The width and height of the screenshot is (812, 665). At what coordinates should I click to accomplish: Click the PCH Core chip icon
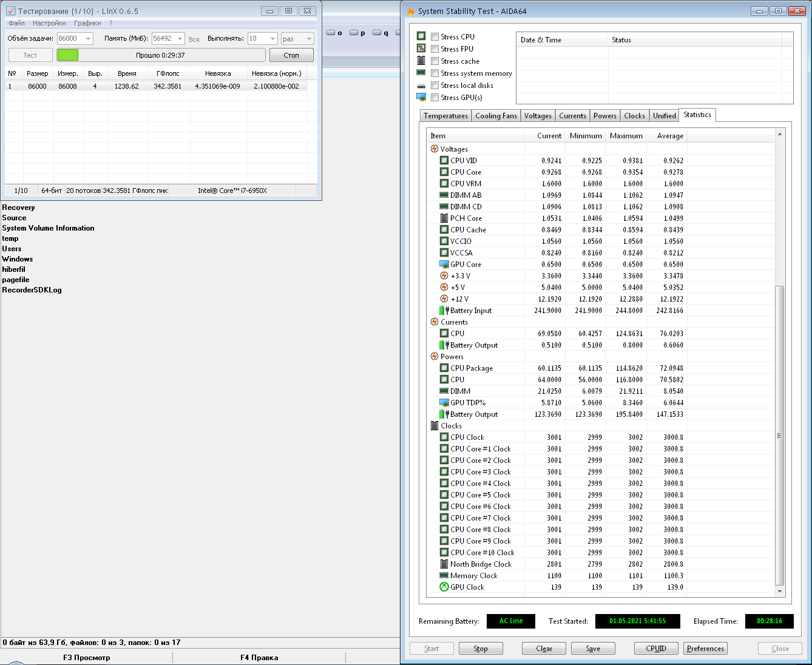(x=444, y=218)
